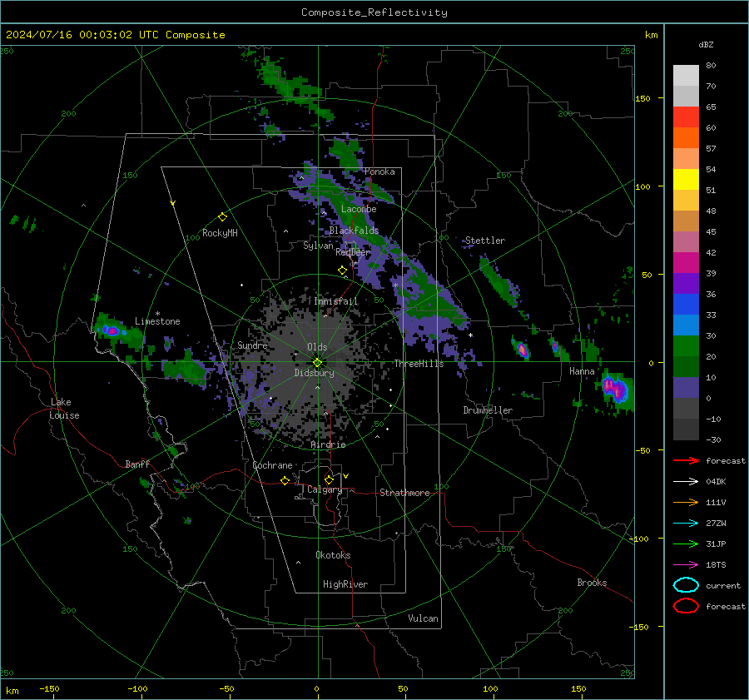Click the Brooks label
Viewport: 749px width, 700px height.
click(592, 583)
